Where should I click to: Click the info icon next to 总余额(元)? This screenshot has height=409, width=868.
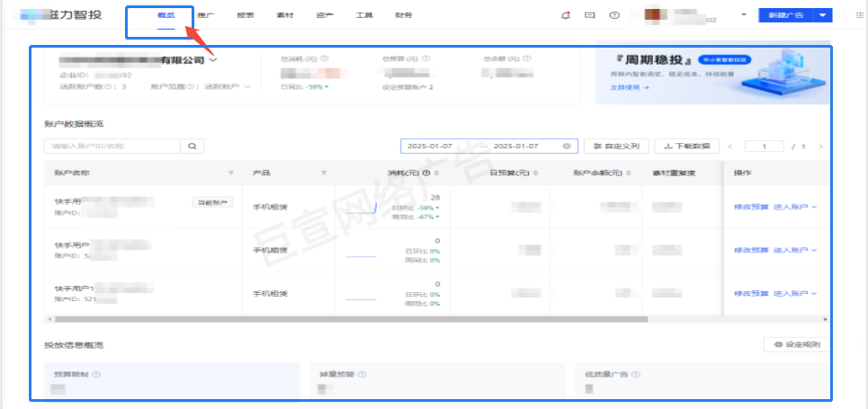tap(528, 58)
